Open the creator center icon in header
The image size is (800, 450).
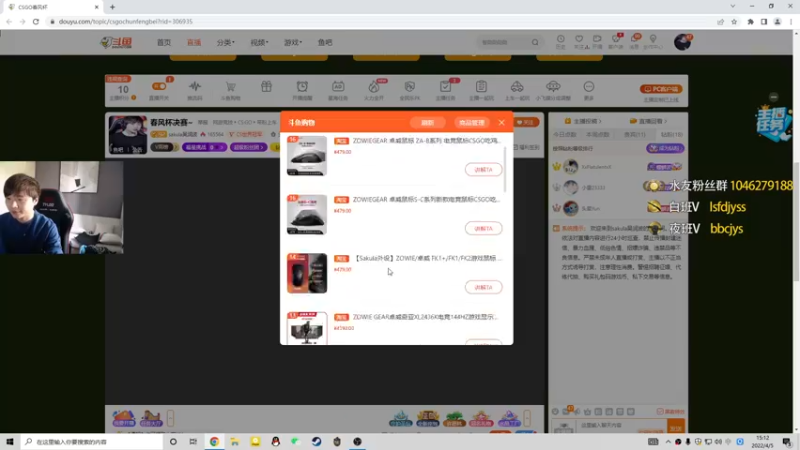653,41
